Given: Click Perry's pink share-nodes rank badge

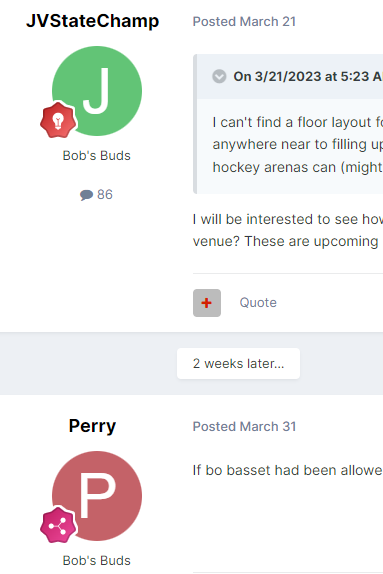Looking at the screenshot, I should coord(58,525).
